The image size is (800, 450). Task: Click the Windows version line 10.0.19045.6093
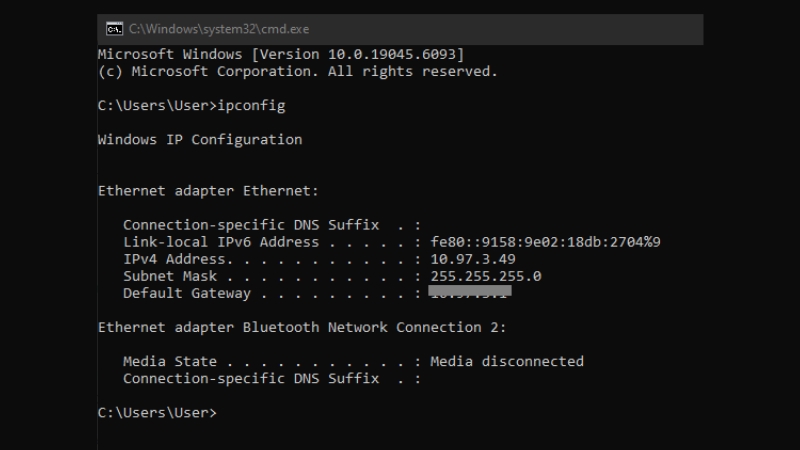pos(281,54)
